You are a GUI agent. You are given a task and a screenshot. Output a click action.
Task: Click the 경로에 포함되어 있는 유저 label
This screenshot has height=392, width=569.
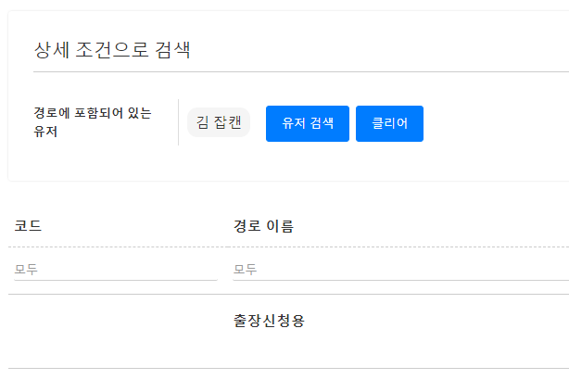[x=92, y=122]
